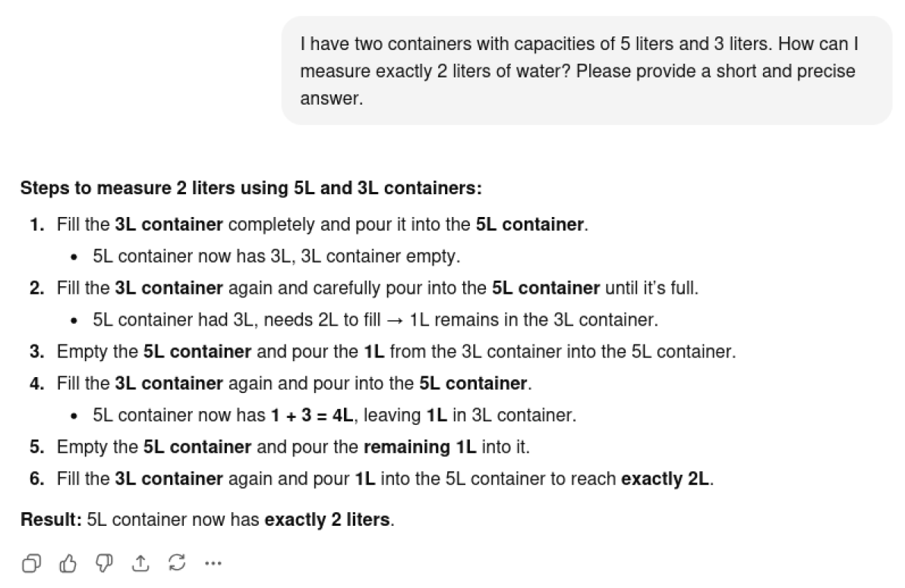This screenshot has height=588, width=905.
Task: Click step 1 about filling the 3L container
Action: click(322, 225)
